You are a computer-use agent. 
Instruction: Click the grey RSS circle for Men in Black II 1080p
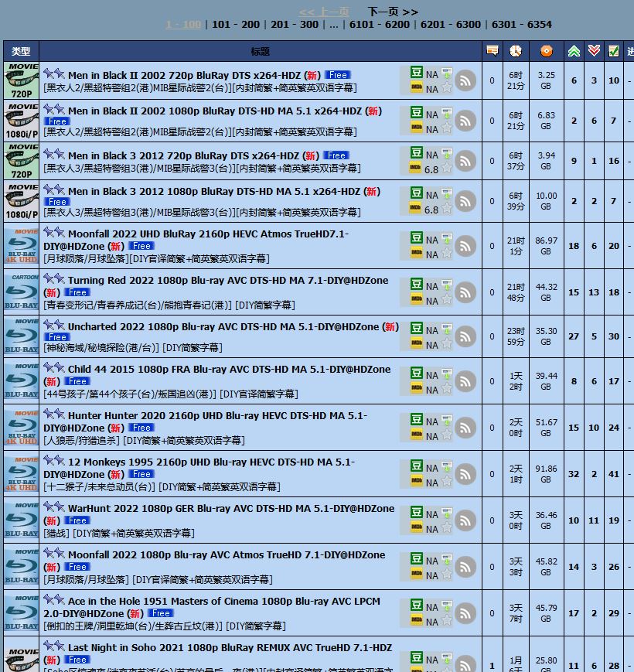point(465,121)
